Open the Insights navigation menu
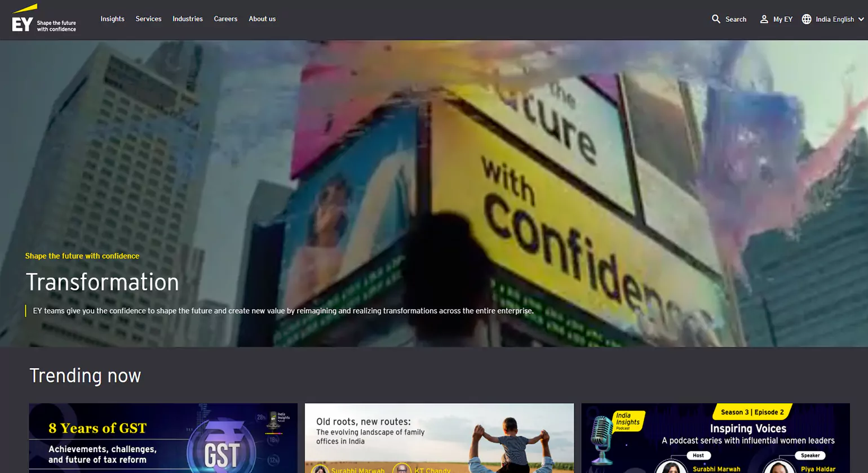Screen dimensions: 868x473 [x=112, y=19]
